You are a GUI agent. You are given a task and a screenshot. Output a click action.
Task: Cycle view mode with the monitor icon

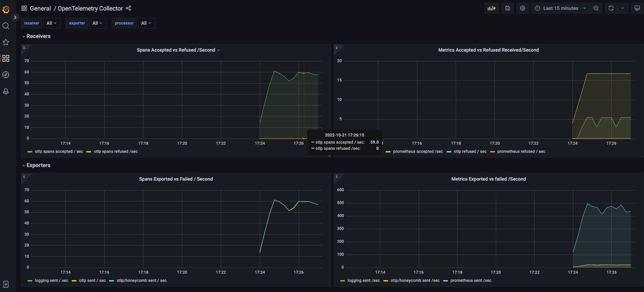coord(637,8)
